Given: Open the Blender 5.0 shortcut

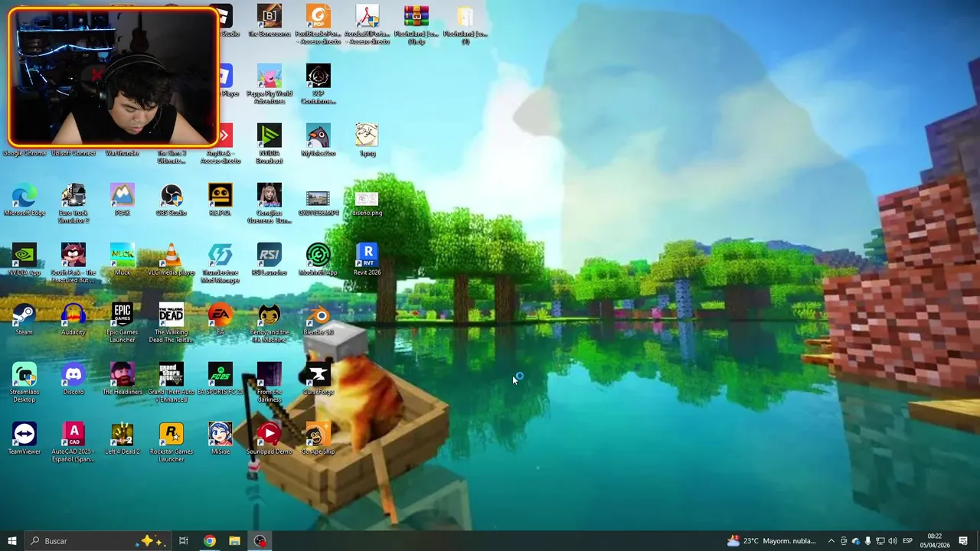Looking at the screenshot, I should point(318,319).
